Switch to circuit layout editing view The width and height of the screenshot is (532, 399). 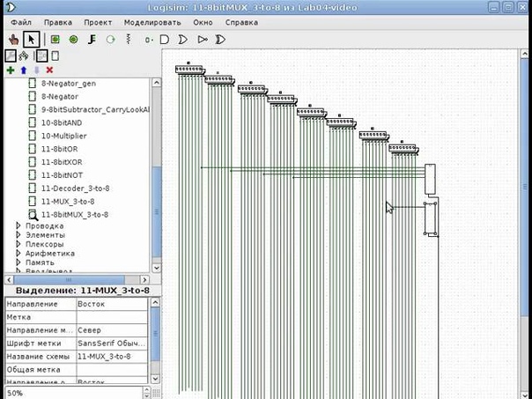click(41, 55)
